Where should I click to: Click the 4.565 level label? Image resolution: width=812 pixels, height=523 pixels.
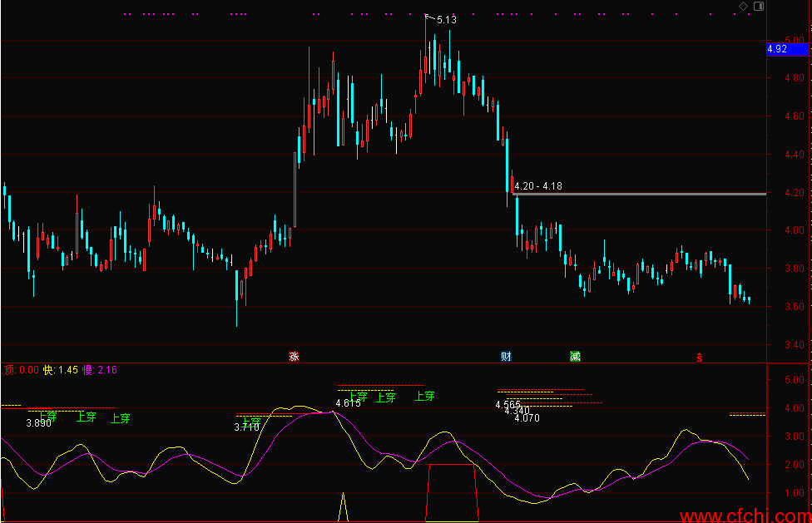(x=508, y=405)
